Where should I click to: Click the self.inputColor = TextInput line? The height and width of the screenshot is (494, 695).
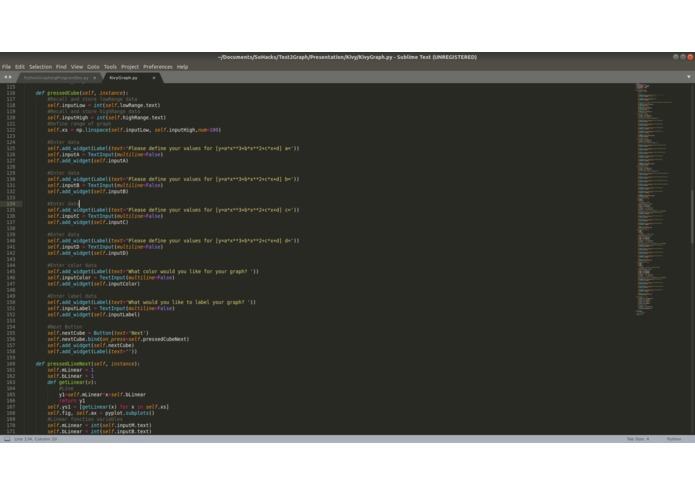(111, 278)
